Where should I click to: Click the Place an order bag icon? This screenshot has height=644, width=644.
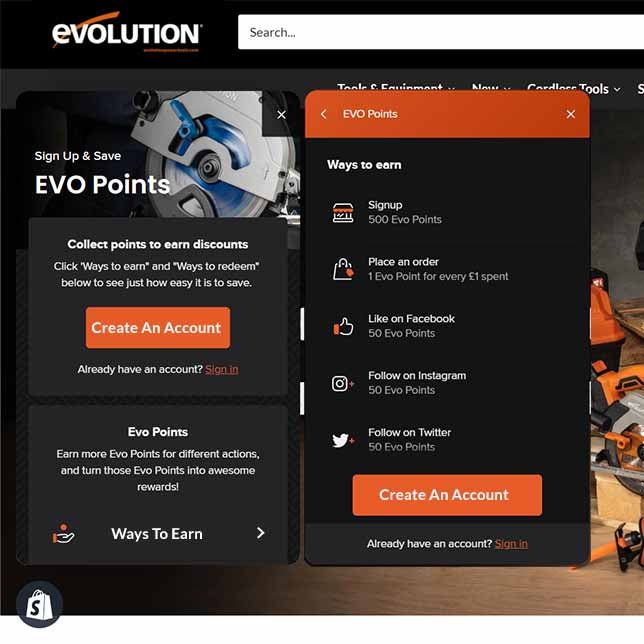coord(343,269)
